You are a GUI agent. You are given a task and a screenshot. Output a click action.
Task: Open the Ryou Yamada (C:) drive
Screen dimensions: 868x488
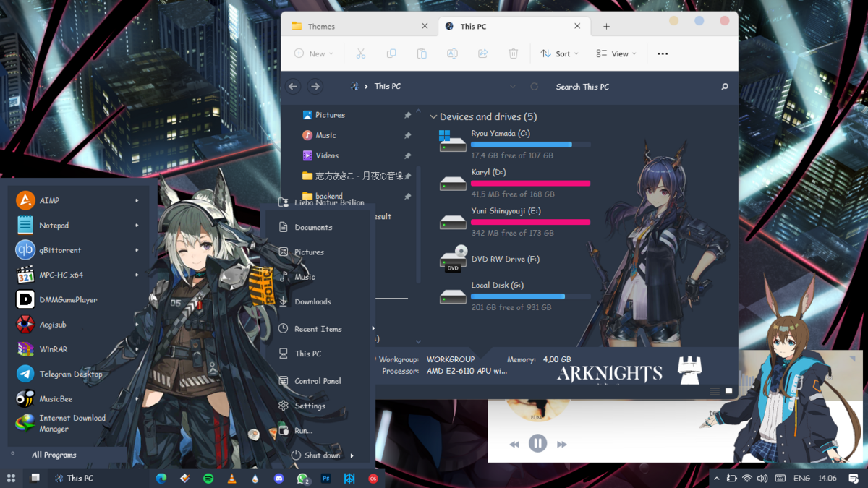(499, 134)
